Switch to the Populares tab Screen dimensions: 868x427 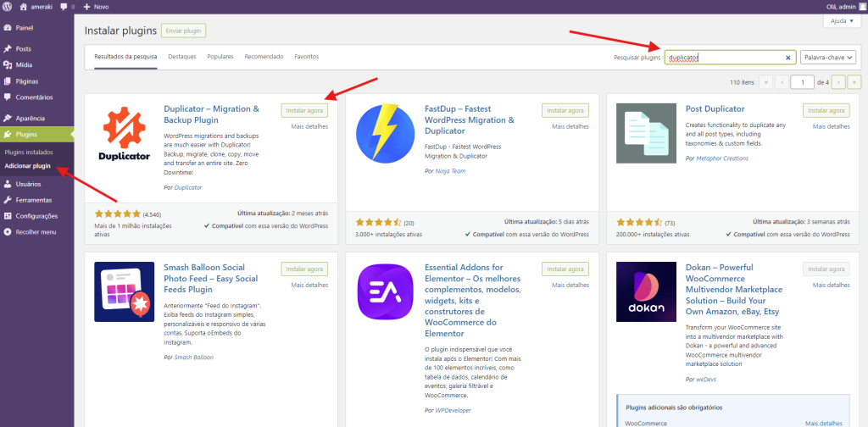pyautogui.click(x=220, y=57)
